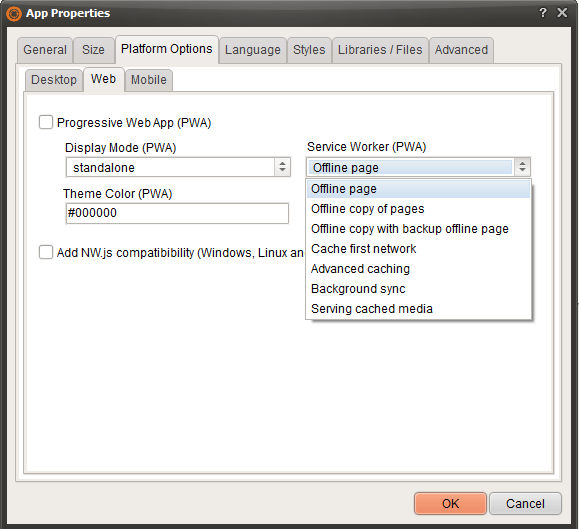Click the Service Worker dropdown arrow
The height and width of the screenshot is (529, 579).
[522, 167]
